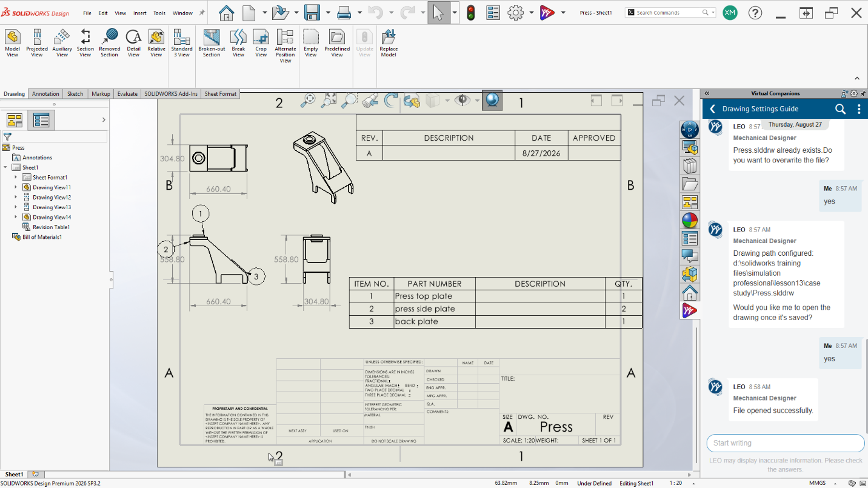The height and width of the screenshot is (488, 868).
Task: Expand the Sheet Format1 node
Action: (x=16, y=178)
